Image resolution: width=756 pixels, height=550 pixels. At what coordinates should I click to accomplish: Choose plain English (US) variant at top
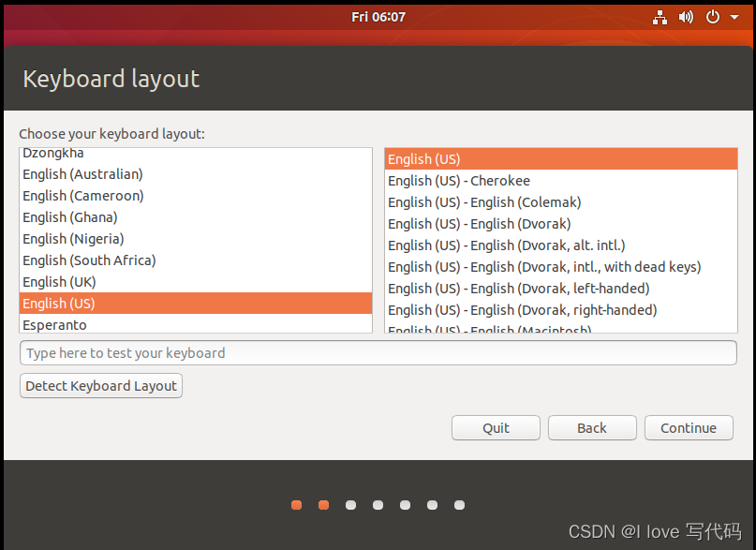tap(561, 159)
